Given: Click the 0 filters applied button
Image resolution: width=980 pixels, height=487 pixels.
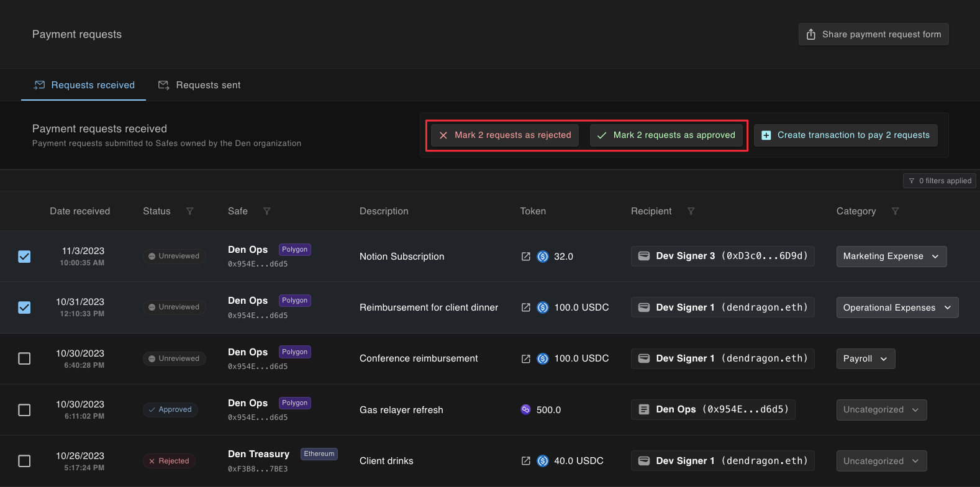Looking at the screenshot, I should [940, 181].
